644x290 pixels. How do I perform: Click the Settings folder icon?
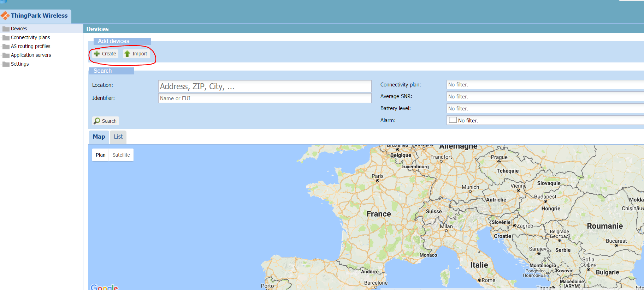pyautogui.click(x=6, y=64)
